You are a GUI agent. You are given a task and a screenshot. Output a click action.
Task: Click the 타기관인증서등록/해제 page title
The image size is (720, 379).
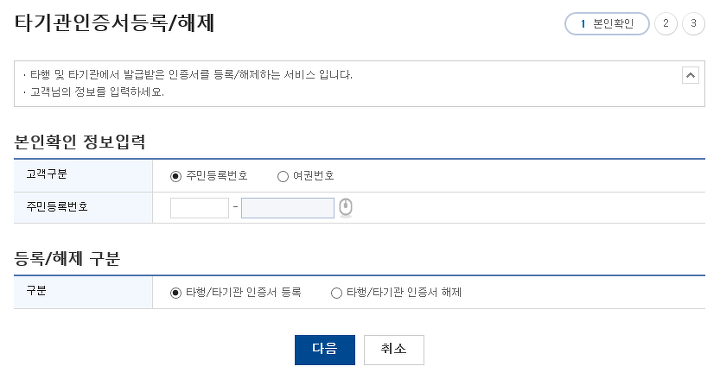[114, 23]
